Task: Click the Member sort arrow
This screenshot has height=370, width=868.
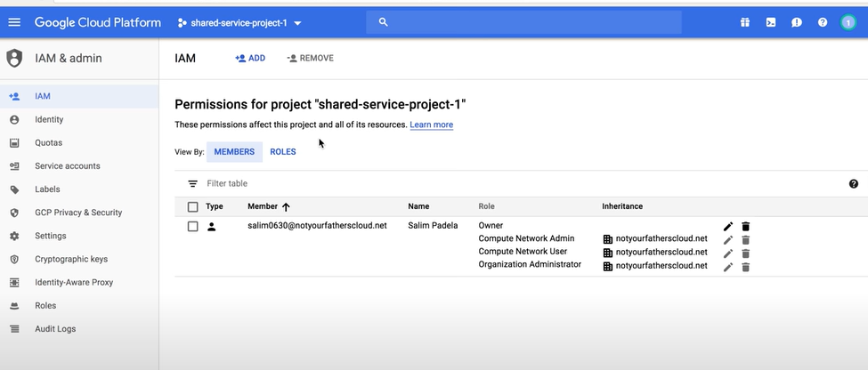Action: tap(286, 207)
